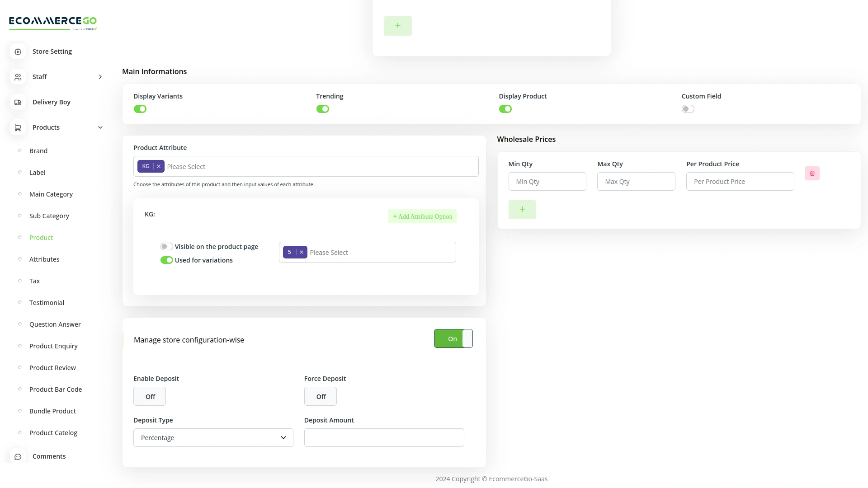This screenshot has height=488, width=868.
Task: Disable the Display Variants toggle
Action: pos(140,109)
